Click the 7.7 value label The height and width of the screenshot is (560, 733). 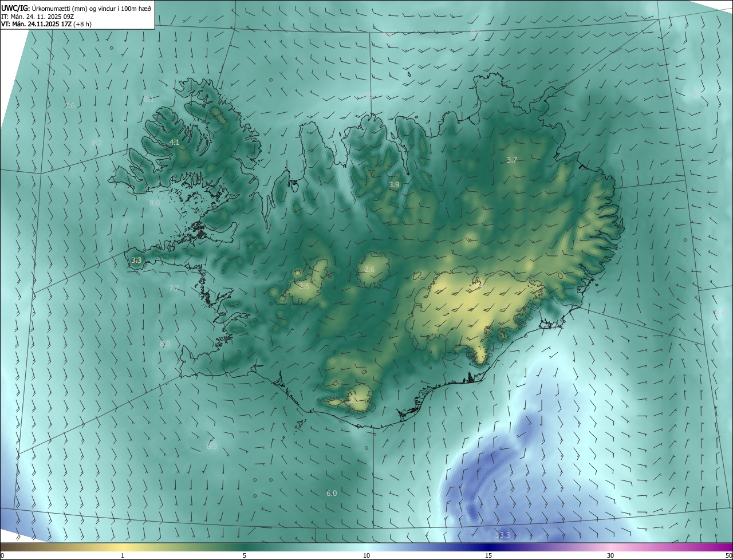(174, 288)
